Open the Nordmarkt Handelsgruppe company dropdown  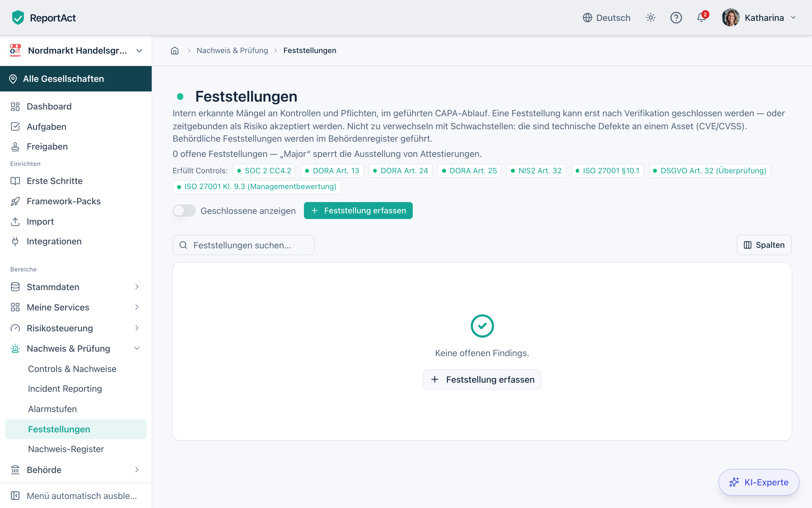pos(76,51)
